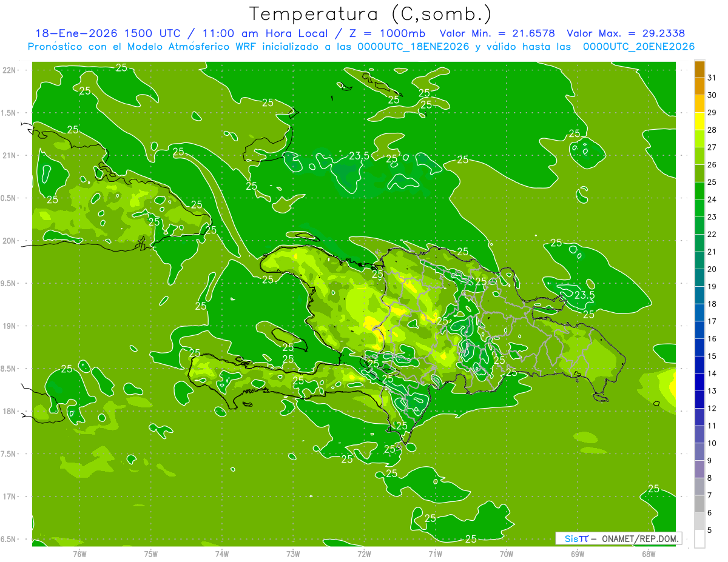Click the "68W" longitude axis label

point(648,553)
